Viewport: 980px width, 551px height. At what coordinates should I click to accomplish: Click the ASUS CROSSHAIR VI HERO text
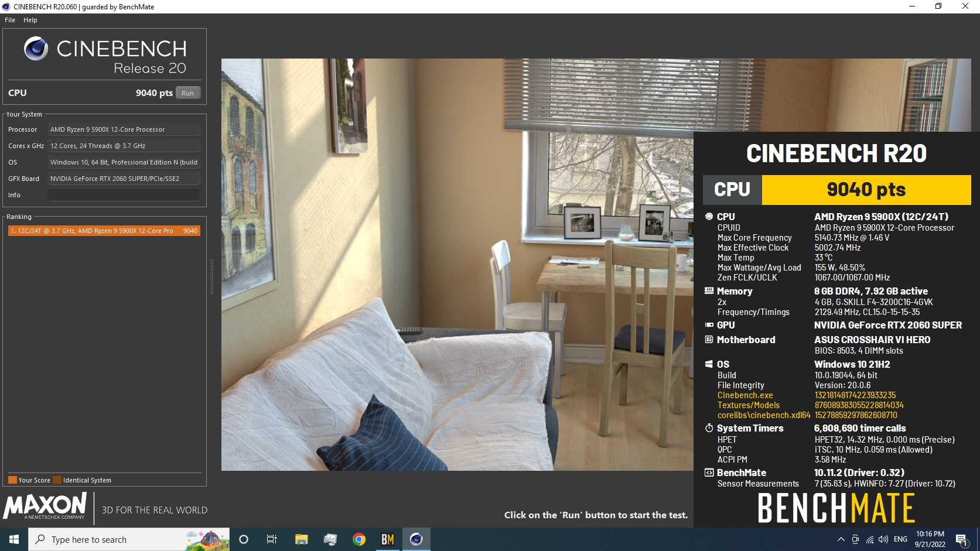coord(872,340)
